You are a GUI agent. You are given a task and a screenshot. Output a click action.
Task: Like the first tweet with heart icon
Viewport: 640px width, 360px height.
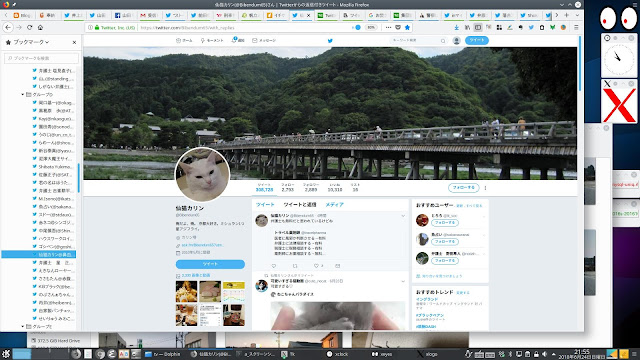pyautogui.click(x=316, y=266)
